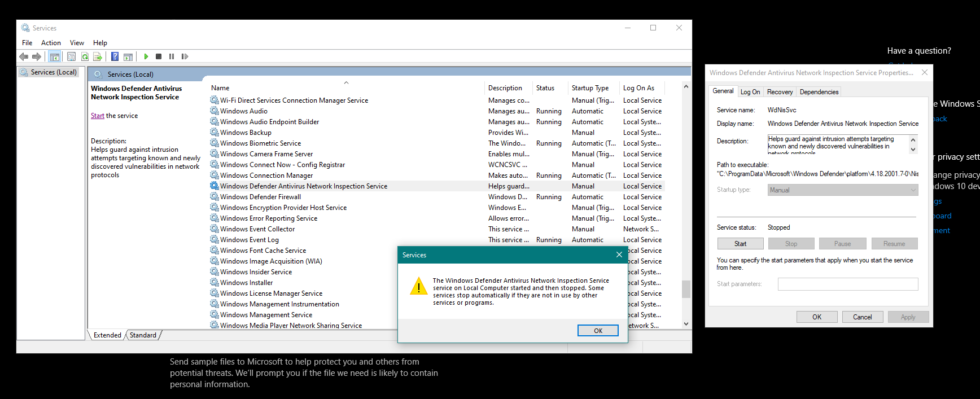Click the Stop Service square icon

pyautogui.click(x=159, y=56)
